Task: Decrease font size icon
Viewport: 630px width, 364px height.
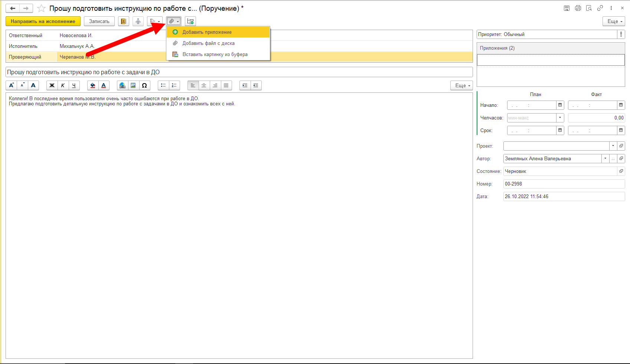Action: tap(22, 85)
